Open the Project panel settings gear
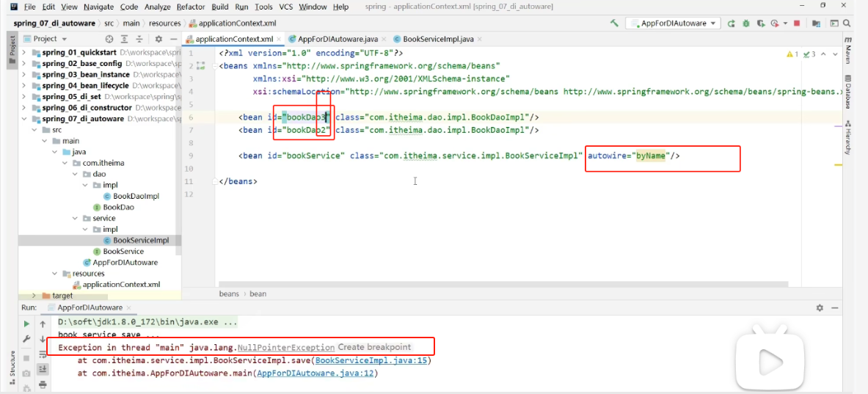The image size is (868, 394). pyautogui.click(x=158, y=39)
